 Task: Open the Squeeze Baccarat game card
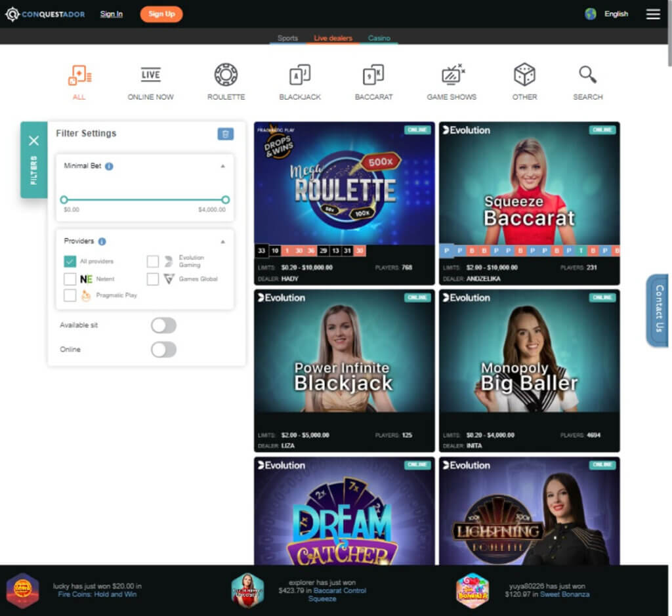pos(530,203)
